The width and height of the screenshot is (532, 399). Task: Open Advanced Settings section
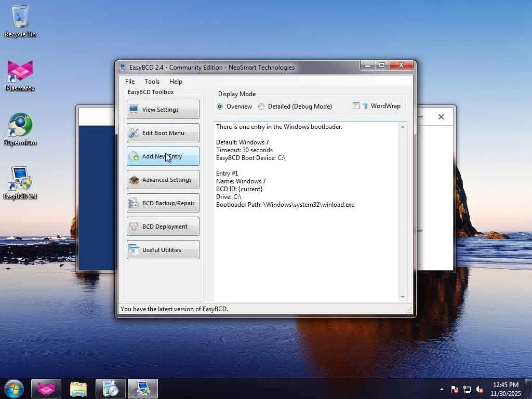[163, 179]
